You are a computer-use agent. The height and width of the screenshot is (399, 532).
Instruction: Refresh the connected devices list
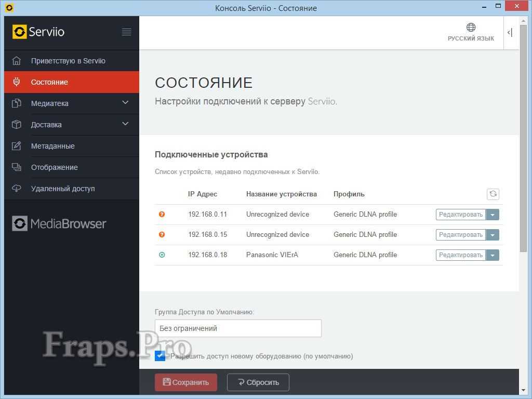(x=493, y=194)
